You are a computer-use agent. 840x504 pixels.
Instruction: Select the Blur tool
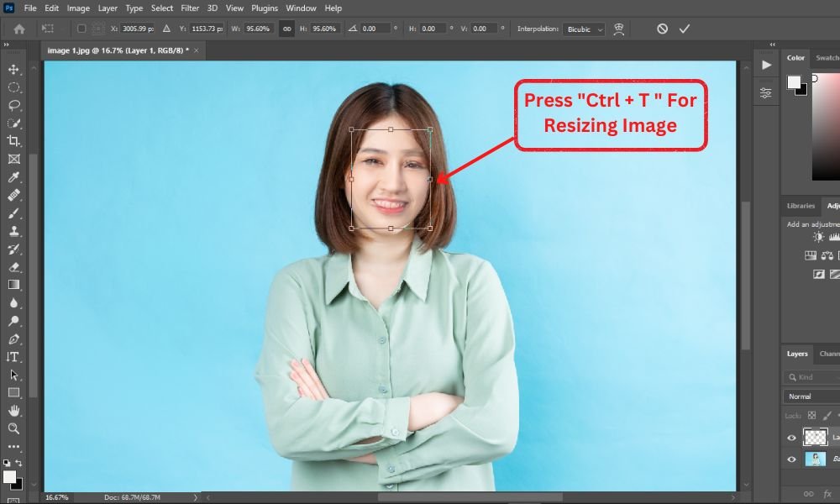(x=14, y=303)
